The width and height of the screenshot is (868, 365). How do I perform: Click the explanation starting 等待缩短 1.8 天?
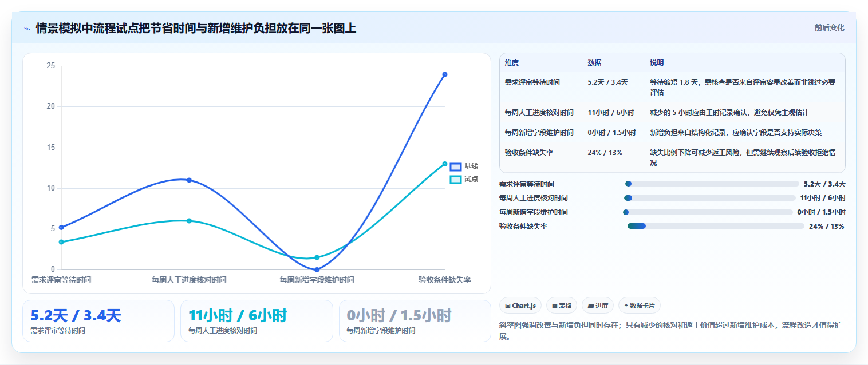[743, 87]
